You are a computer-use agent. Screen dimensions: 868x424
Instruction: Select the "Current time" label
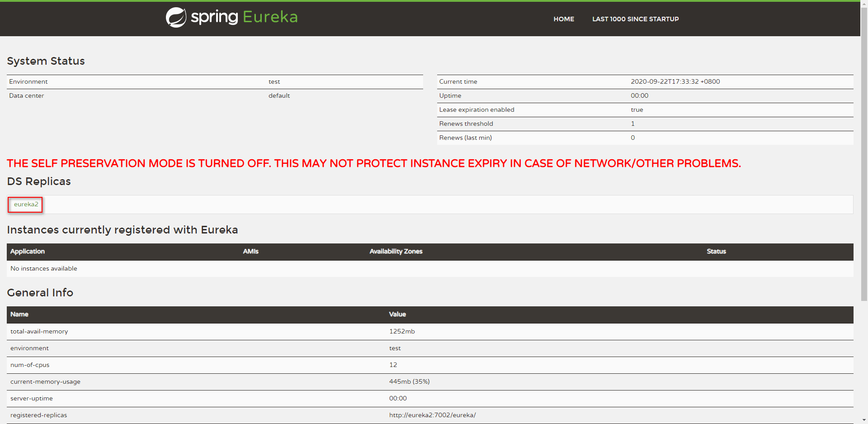pyautogui.click(x=458, y=82)
